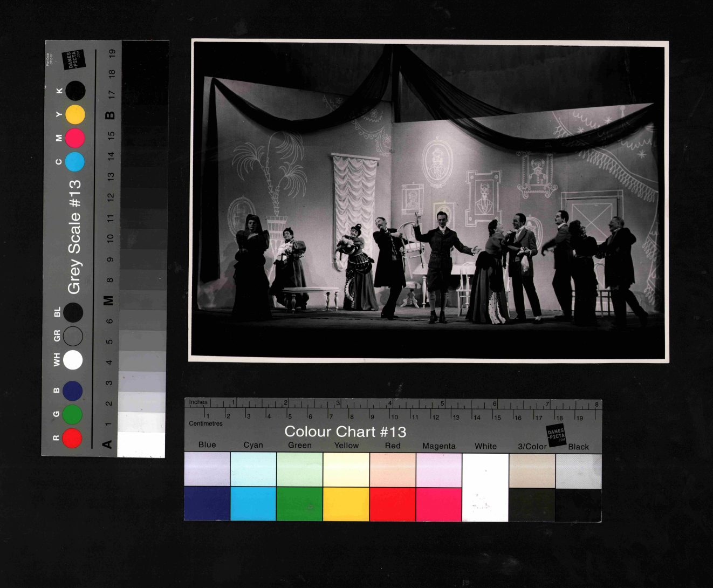
Task: Select the saturated cyan swatch on Colour Chart
Action: tap(253, 504)
